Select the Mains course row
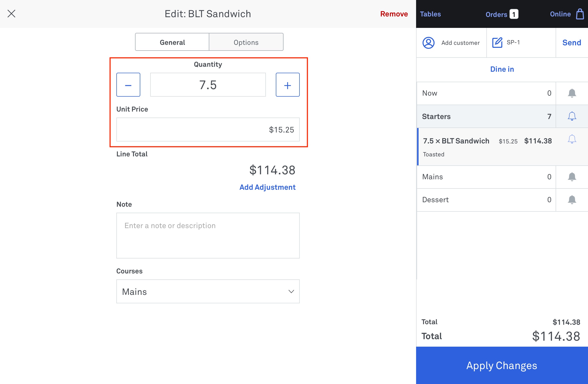The width and height of the screenshot is (588, 384). point(486,177)
